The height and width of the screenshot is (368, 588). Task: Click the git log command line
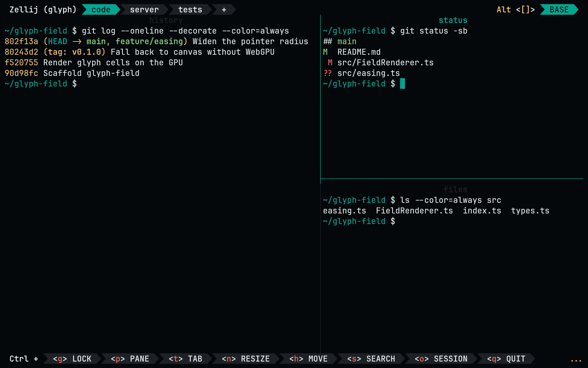coord(185,31)
